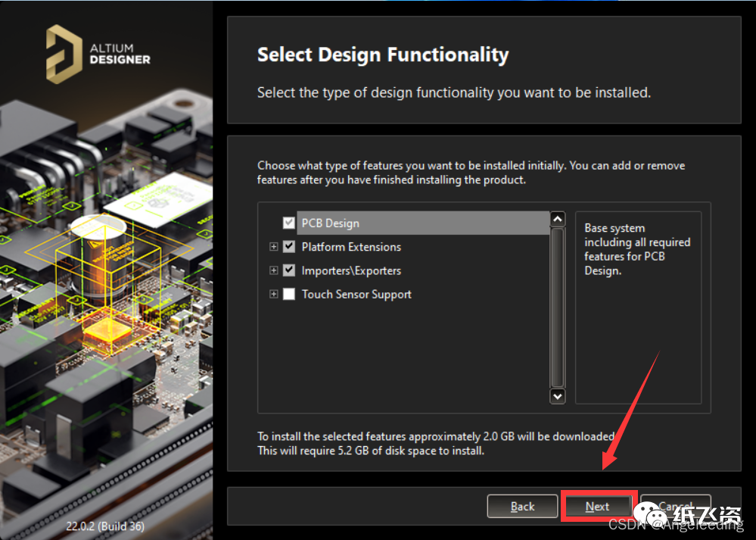This screenshot has height=540, width=756.
Task: Expand the Touch Sensor Support node
Action: click(274, 295)
